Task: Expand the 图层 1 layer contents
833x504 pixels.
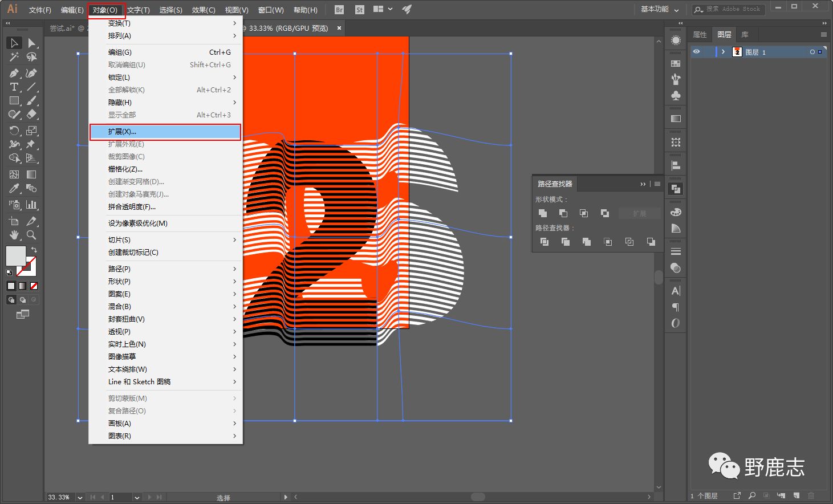Action: (723, 52)
